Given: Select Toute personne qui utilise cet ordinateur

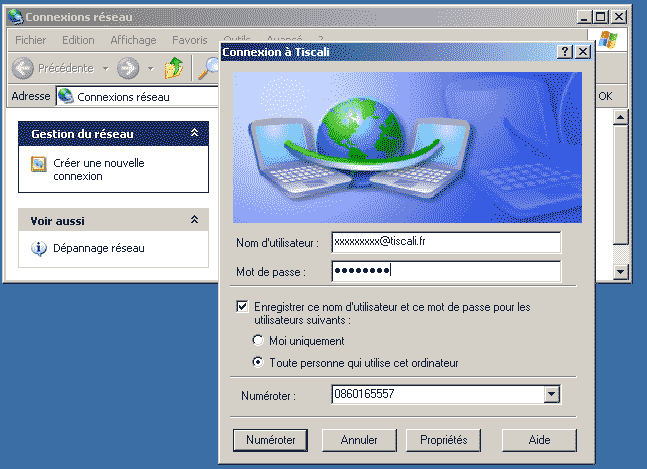Looking at the screenshot, I should pos(258,363).
